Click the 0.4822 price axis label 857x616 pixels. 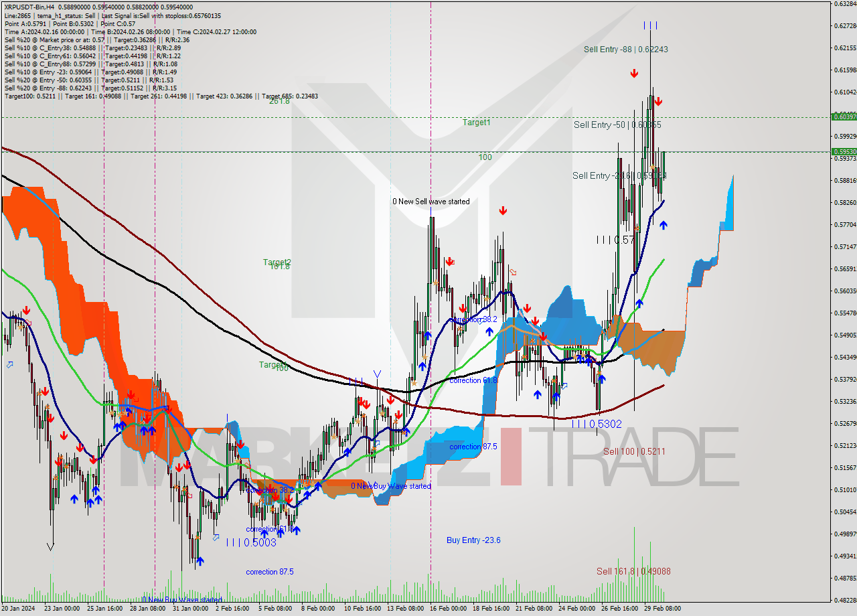[x=845, y=601]
